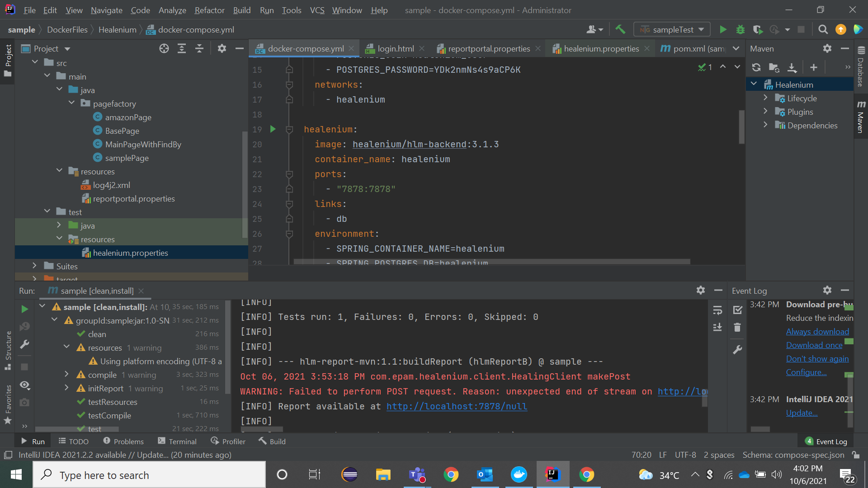This screenshot has width=868, height=488.
Task: Click the green Run button in toolbar
Action: click(722, 30)
